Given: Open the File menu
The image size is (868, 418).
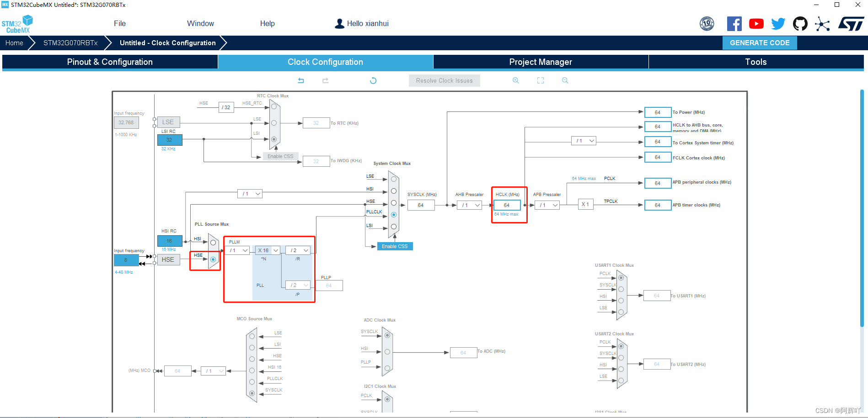Looking at the screenshot, I should coord(120,24).
